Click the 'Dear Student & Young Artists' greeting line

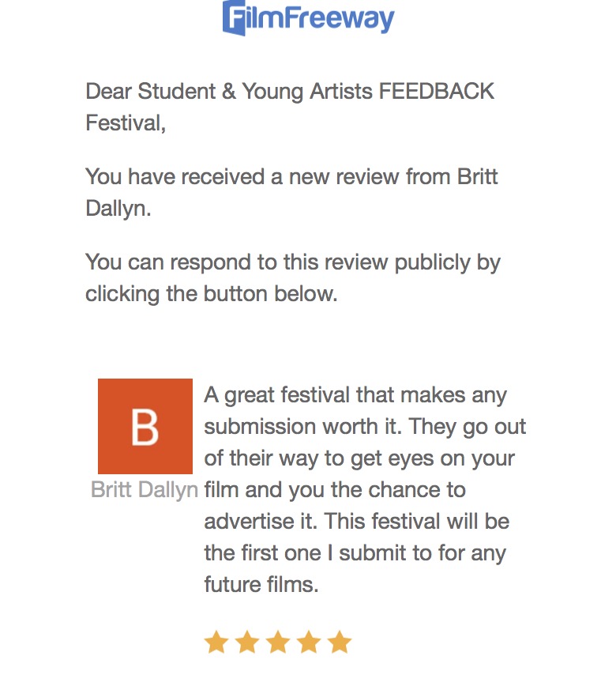tap(229, 91)
